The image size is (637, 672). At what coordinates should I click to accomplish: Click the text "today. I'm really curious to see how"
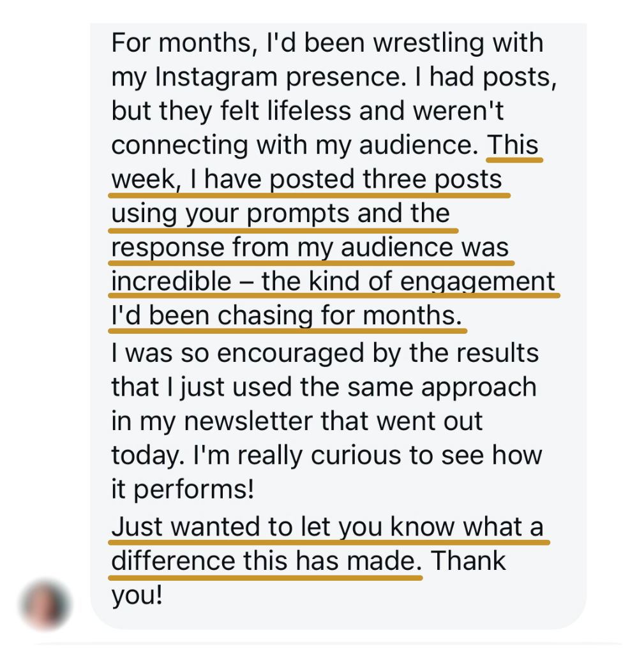(326, 456)
